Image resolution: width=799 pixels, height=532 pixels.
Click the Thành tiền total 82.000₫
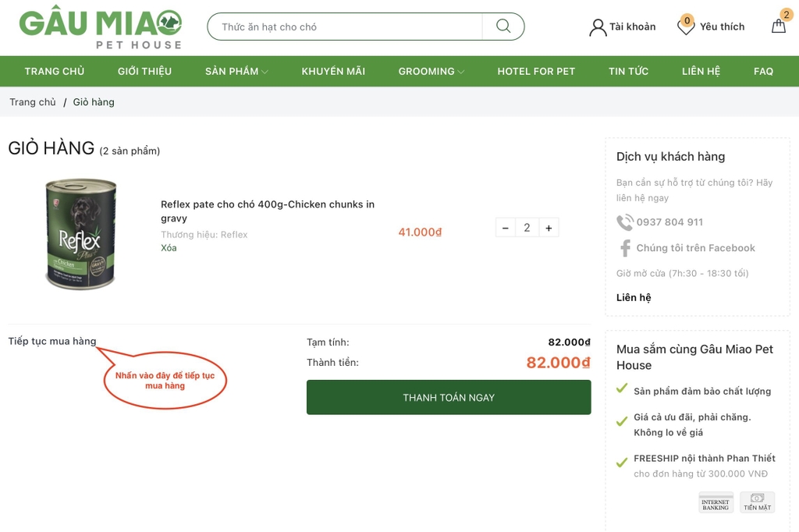click(558, 362)
